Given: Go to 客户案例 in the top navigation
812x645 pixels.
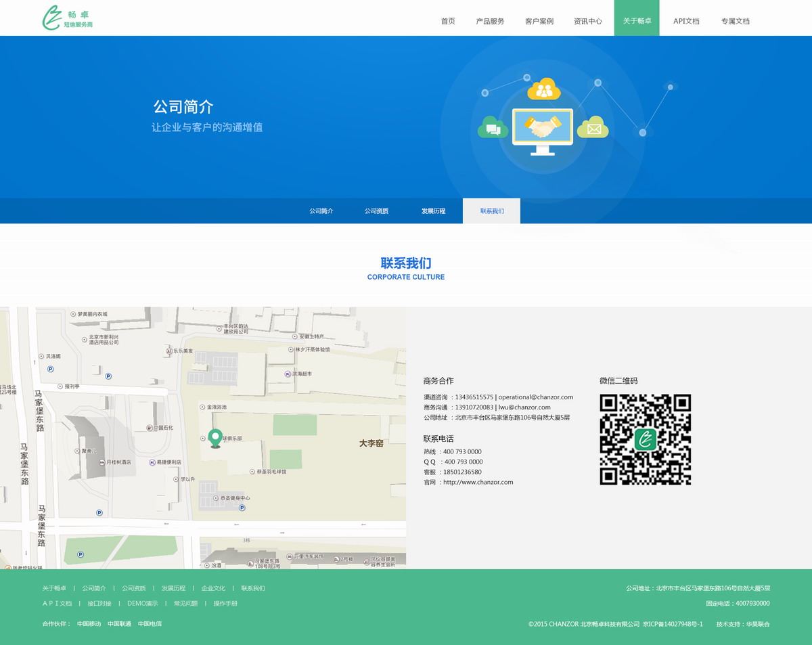Looking at the screenshot, I should [539, 21].
